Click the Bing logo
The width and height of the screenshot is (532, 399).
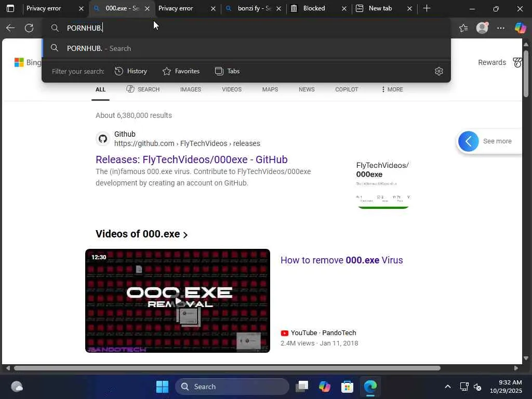point(28,62)
